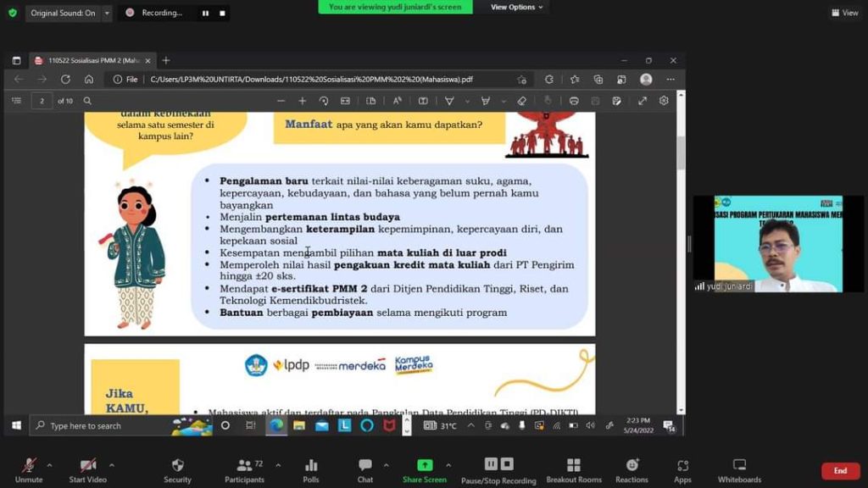Toggle PDF table of contents
The width and height of the screenshot is (868, 488).
click(x=17, y=101)
